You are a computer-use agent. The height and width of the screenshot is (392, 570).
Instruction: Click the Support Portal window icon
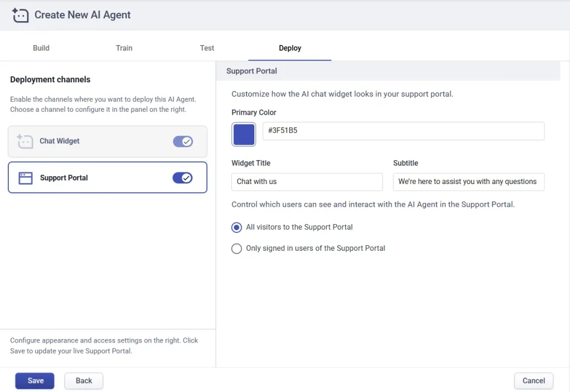[x=26, y=178]
